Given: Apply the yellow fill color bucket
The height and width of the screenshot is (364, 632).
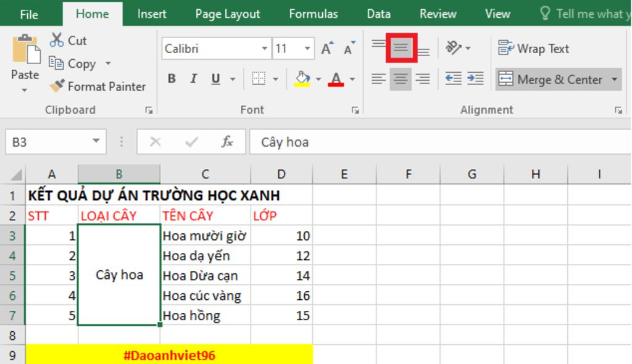Looking at the screenshot, I should pyautogui.click(x=302, y=78).
